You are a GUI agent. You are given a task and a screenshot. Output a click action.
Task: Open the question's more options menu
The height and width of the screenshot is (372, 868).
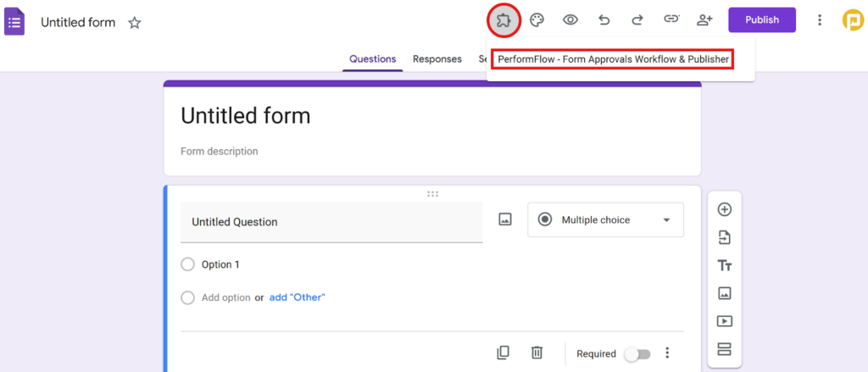coord(667,353)
